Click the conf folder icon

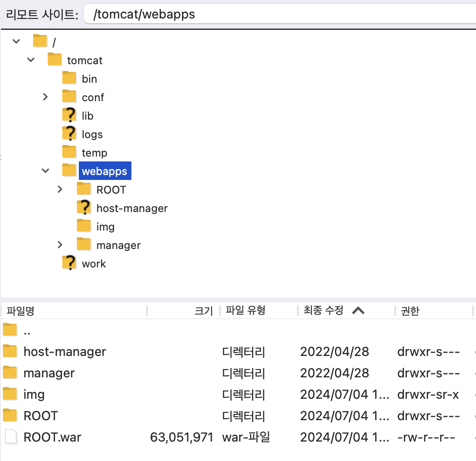click(x=69, y=96)
